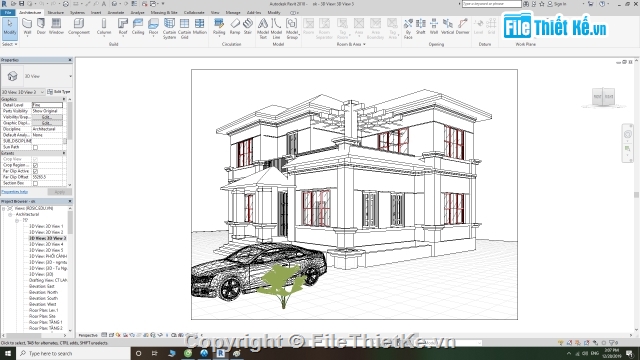Screen dimensions: 640x360
Task: Click the Wall opening tool
Action: tap(434, 27)
